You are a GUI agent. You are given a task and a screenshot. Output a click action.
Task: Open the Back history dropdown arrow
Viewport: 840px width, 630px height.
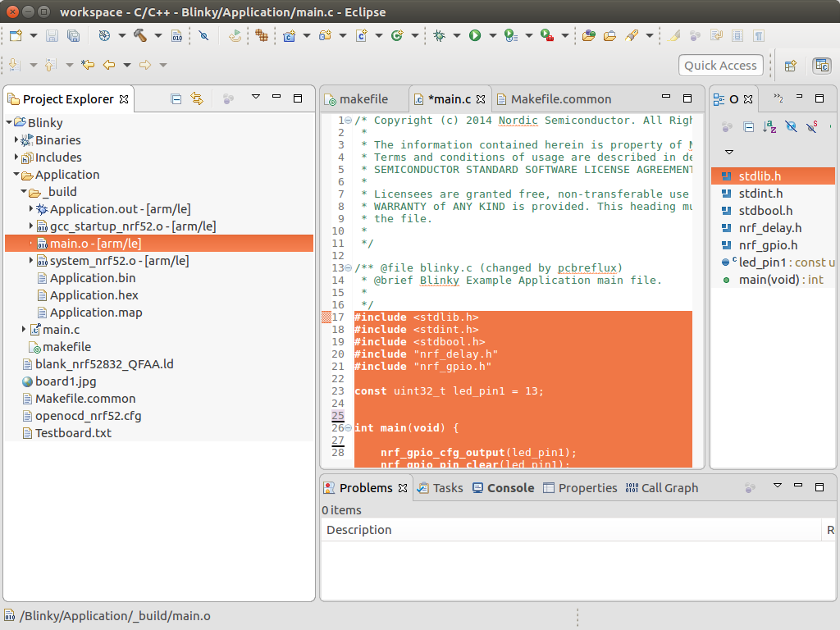[127, 65]
